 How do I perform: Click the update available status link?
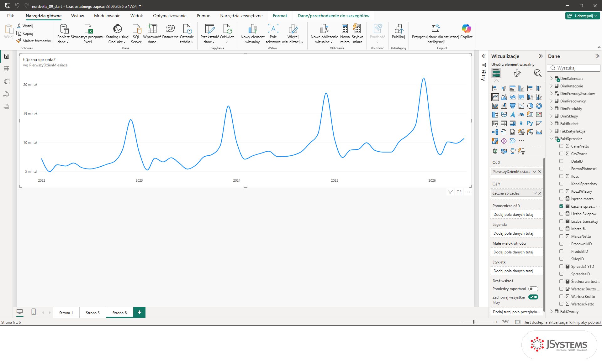pyautogui.click(x=562, y=322)
